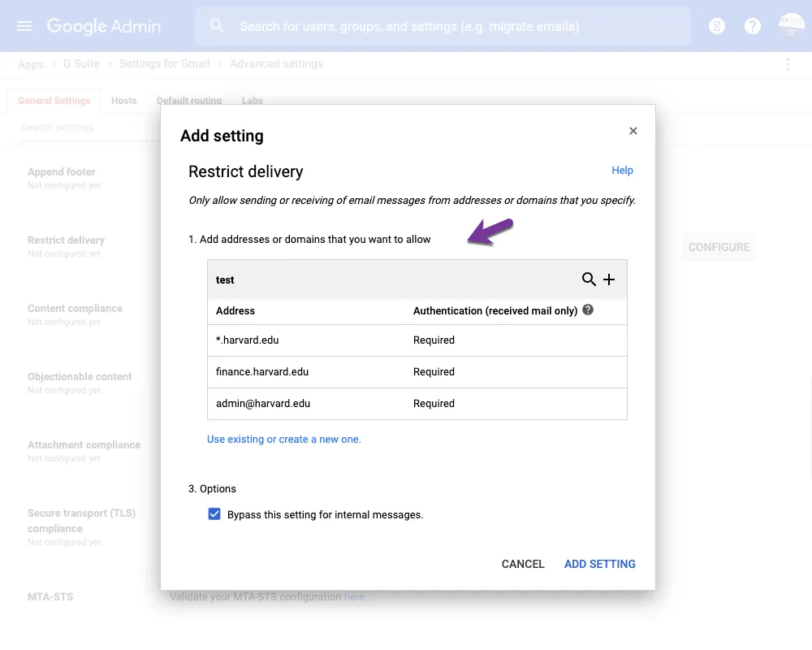This screenshot has width=812, height=650.
Task: Click the search magnifier in the top bar
Action: pos(217,25)
